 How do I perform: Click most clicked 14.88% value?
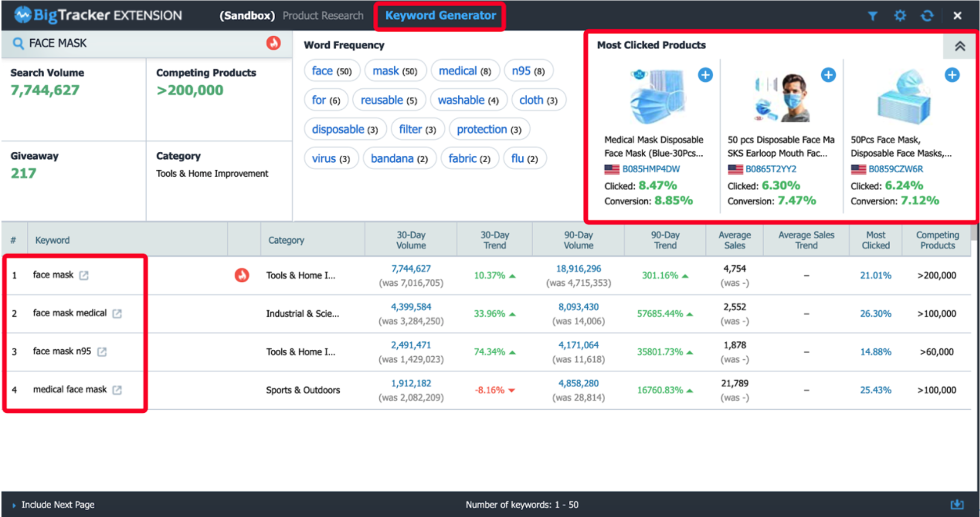875,352
